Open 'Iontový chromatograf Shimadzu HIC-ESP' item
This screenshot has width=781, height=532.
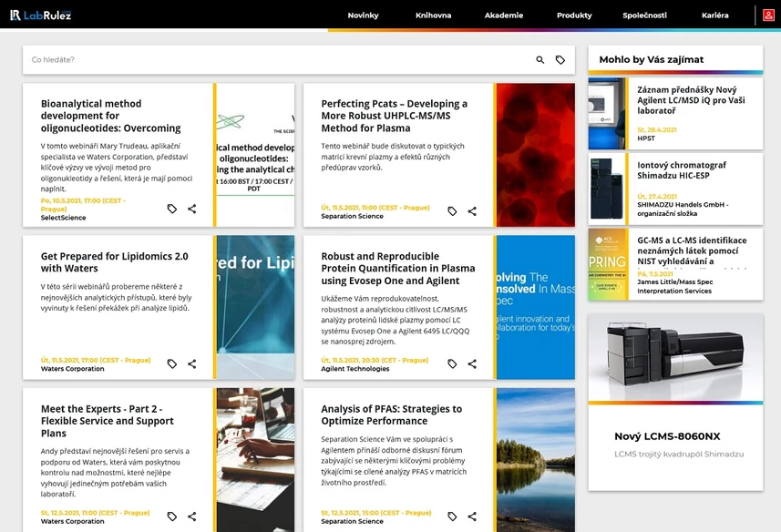[x=682, y=170]
